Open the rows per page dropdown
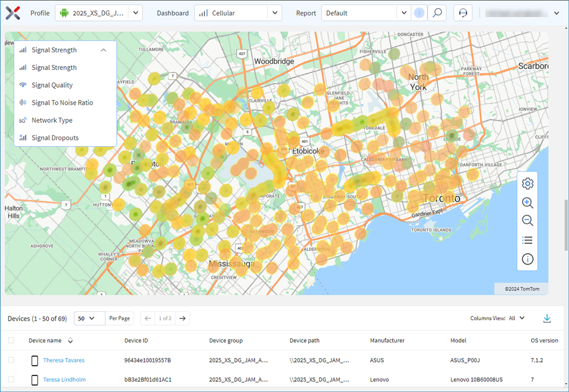The image size is (569, 392). 90,319
